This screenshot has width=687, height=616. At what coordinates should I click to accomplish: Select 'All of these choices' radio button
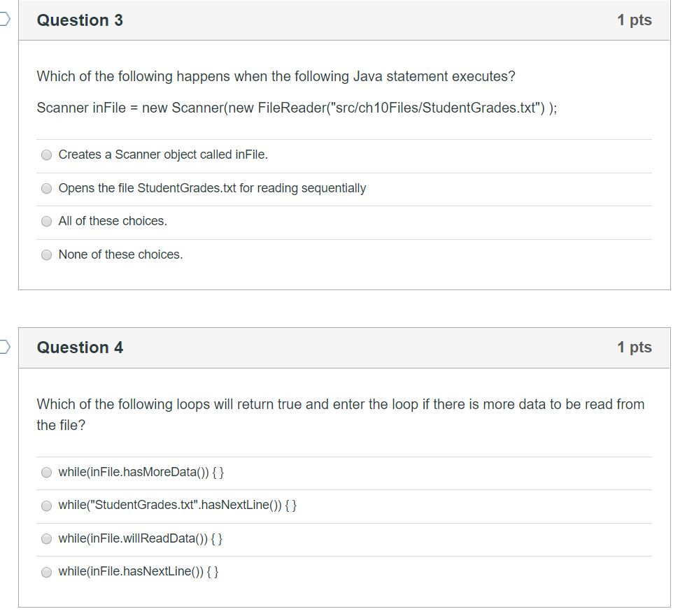(x=46, y=222)
